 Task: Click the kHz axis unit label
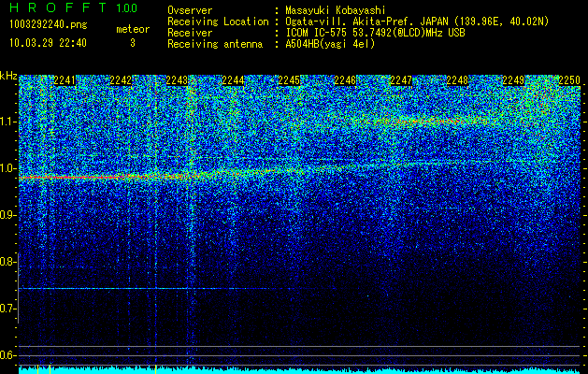[8, 76]
